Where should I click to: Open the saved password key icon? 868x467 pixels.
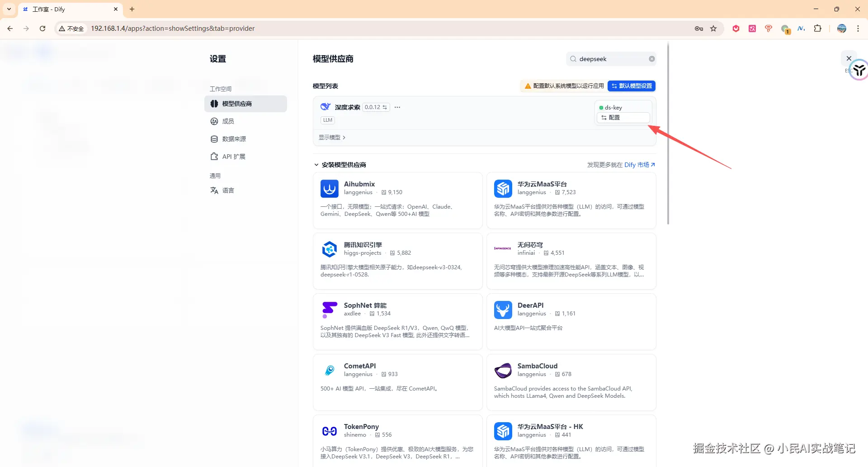point(699,29)
